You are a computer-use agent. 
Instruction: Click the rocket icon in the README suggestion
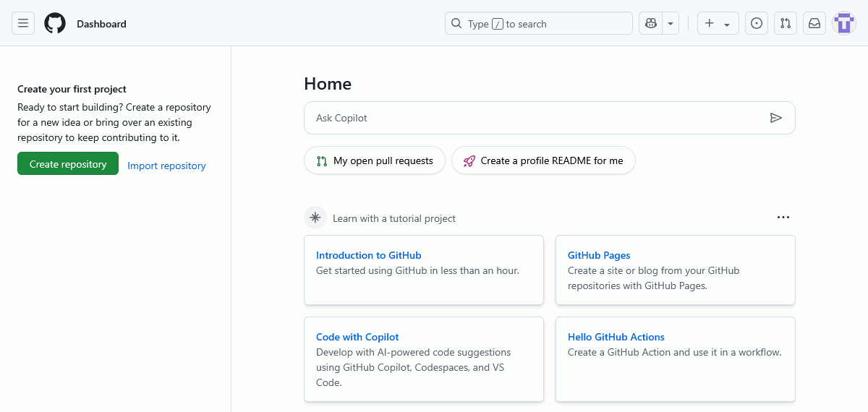[469, 160]
